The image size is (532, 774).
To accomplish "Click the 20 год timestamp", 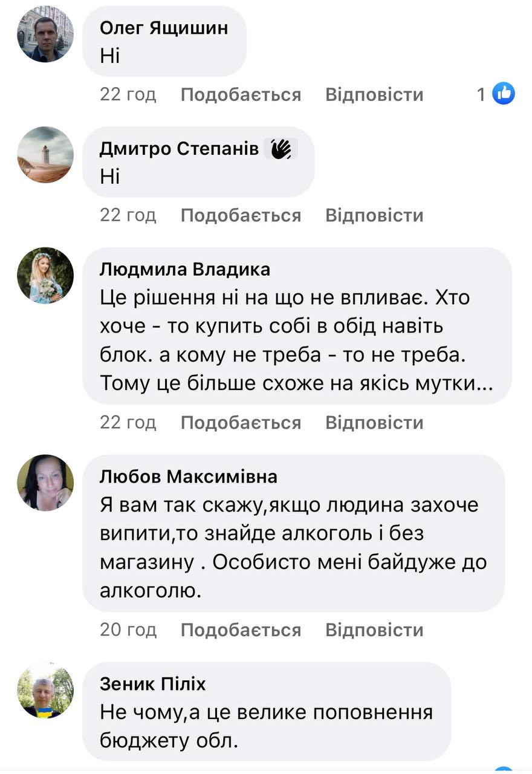I will click(128, 629).
